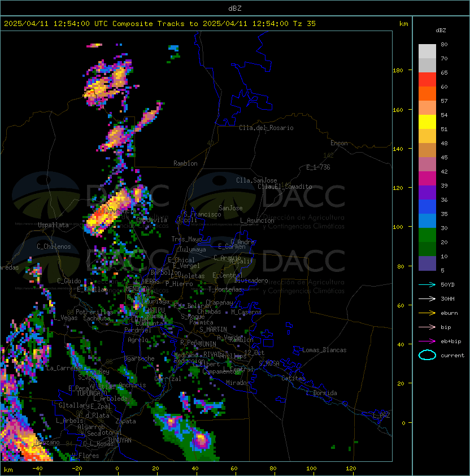Click the 'Divisadero' place label
This screenshot has height=476, width=470.
251,280
